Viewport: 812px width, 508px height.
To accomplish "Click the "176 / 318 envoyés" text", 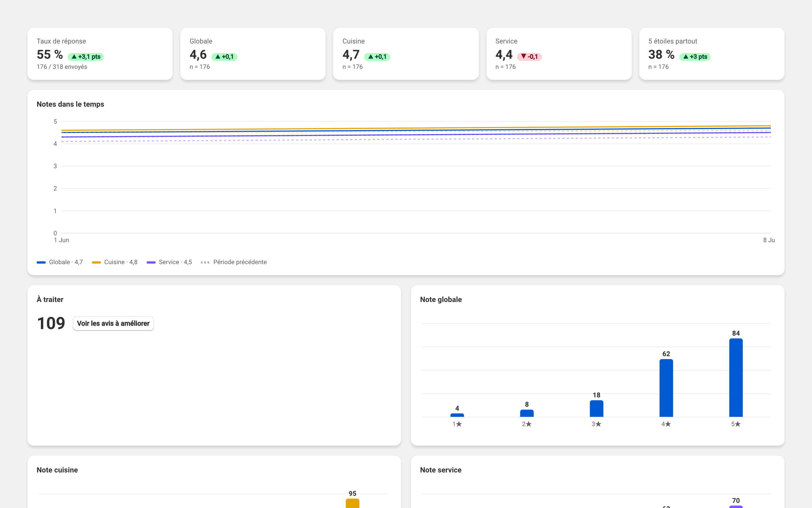I will 62,67.
